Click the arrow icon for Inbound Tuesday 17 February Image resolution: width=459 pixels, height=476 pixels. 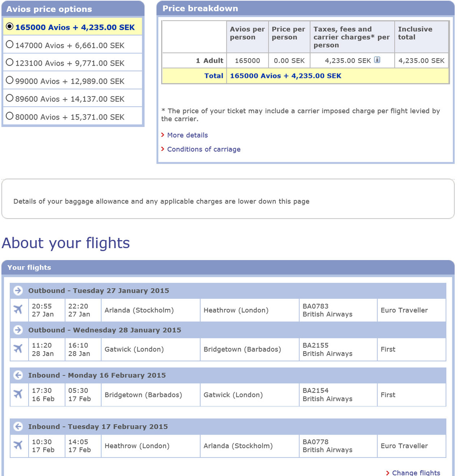pyautogui.click(x=18, y=426)
